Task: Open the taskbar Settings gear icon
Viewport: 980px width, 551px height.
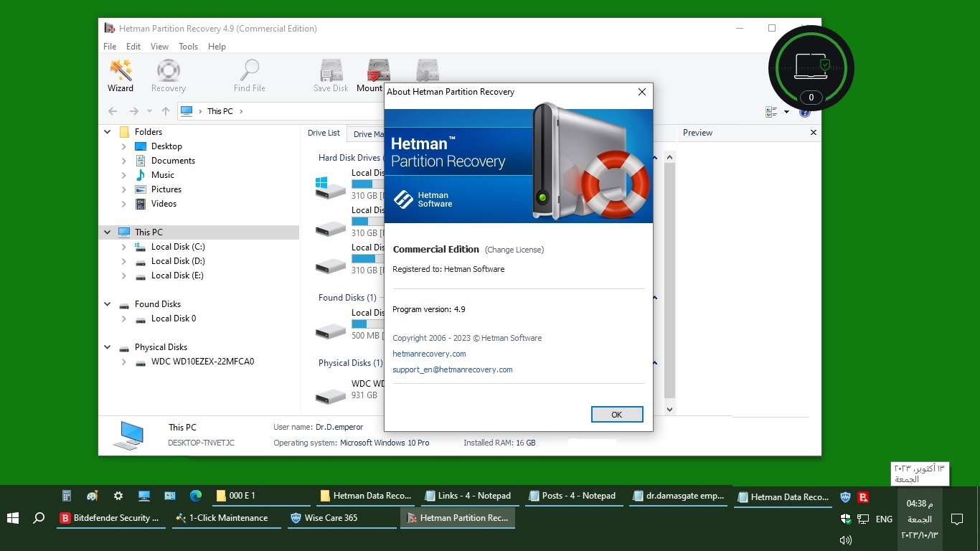Action: point(118,496)
